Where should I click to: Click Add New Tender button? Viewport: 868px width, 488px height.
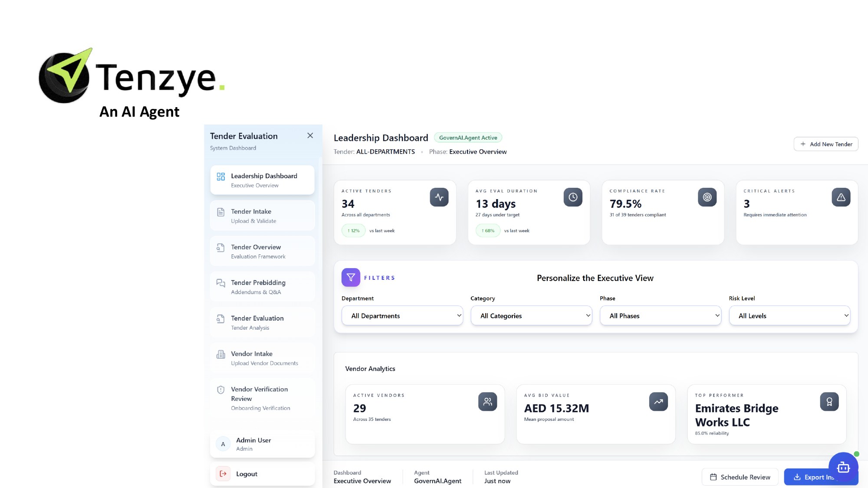tap(826, 144)
